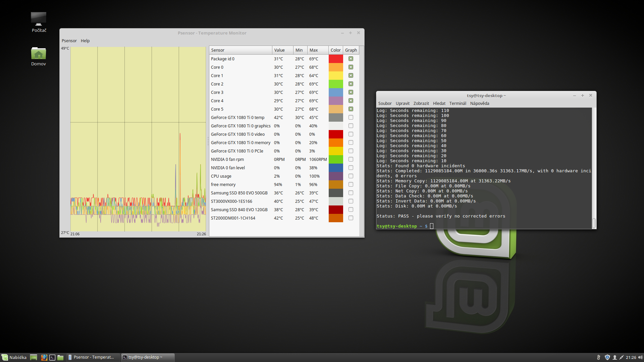Click the Psensor thermometer tray icon

(x=599, y=357)
